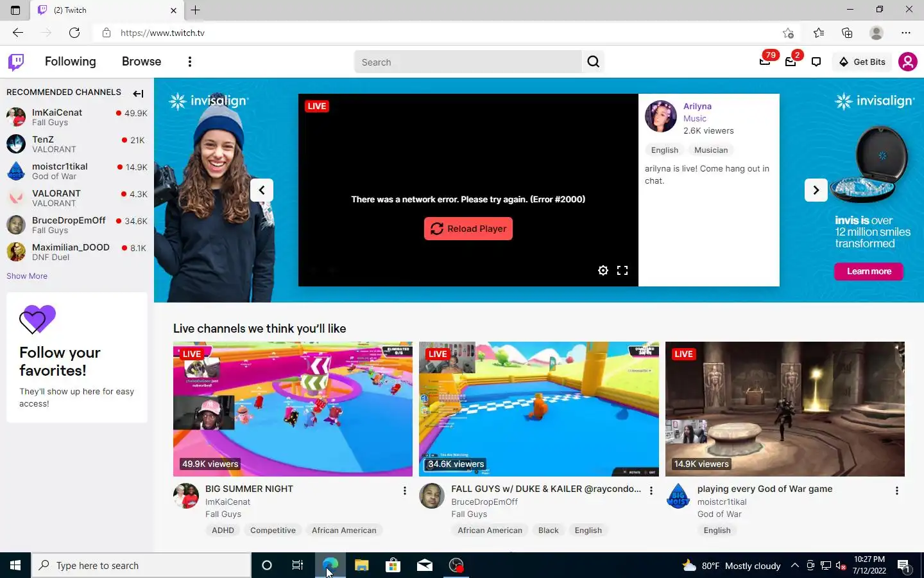Open options menu for God of War stream

897,491
